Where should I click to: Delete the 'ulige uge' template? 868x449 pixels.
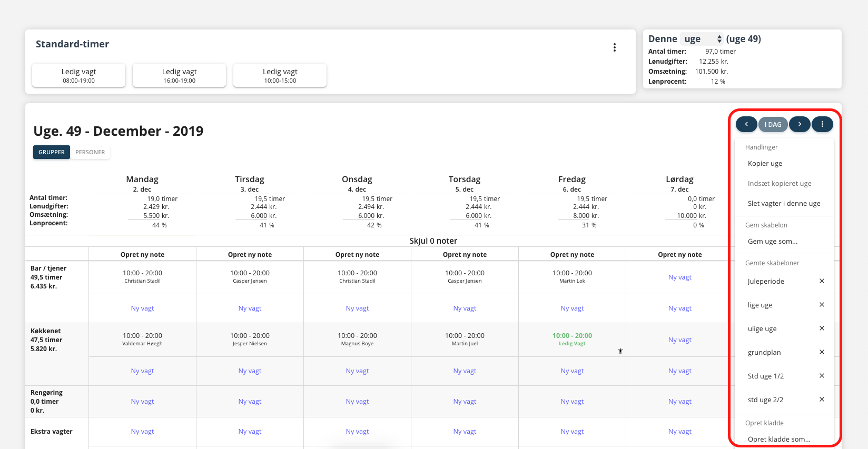pyautogui.click(x=822, y=328)
